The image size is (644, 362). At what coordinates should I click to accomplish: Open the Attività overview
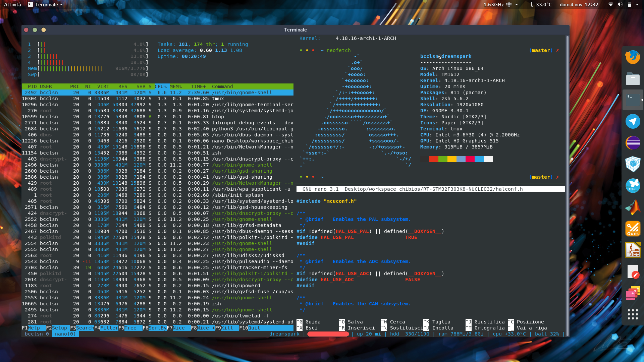pos(12,5)
